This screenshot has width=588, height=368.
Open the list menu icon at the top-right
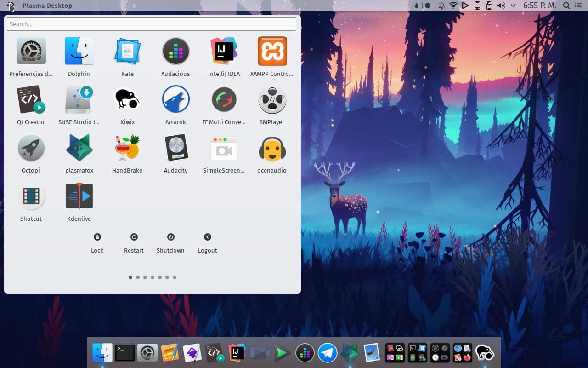click(578, 6)
